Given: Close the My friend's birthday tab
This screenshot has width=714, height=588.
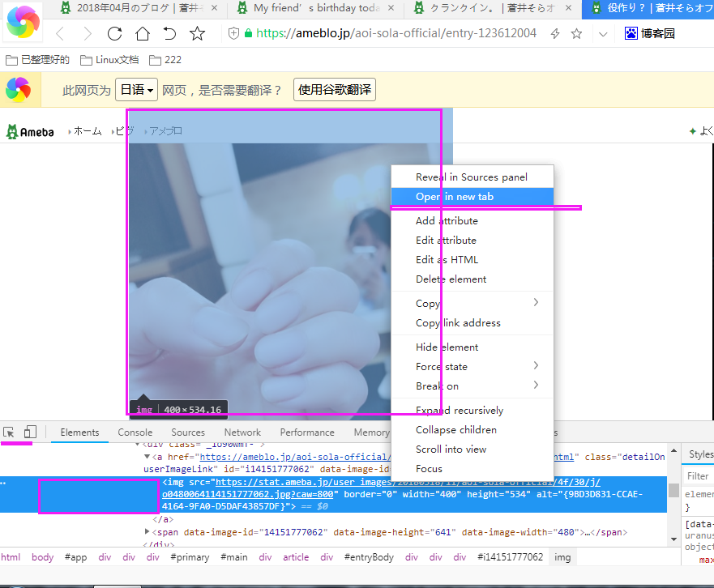Looking at the screenshot, I should [391, 8].
